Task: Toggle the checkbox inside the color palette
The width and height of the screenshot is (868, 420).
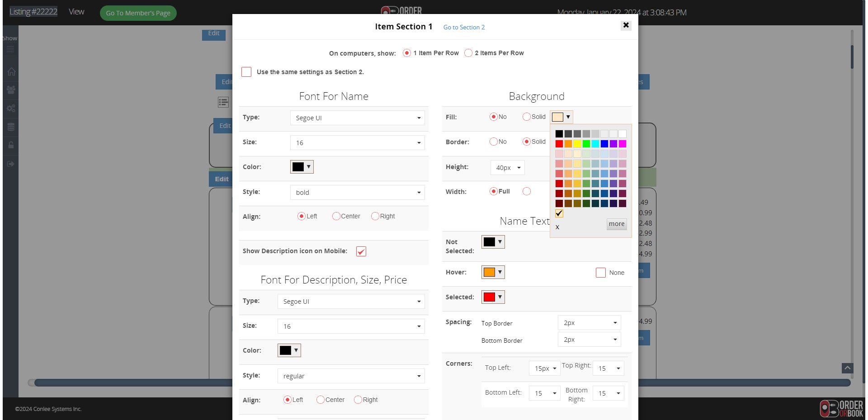Action: [x=559, y=213]
